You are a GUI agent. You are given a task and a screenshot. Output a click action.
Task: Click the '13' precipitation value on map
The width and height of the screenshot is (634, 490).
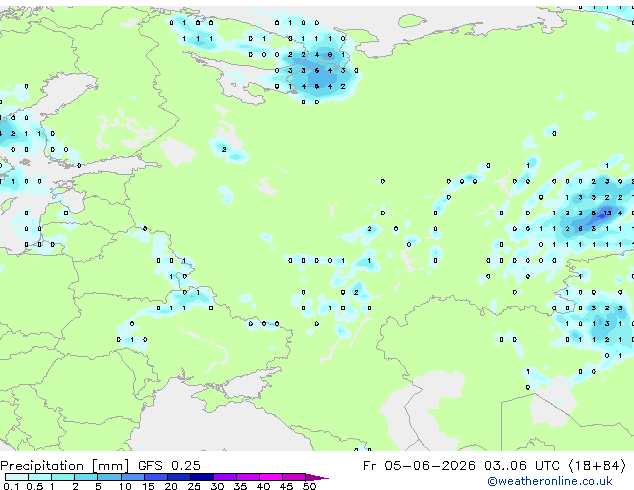[607, 213]
